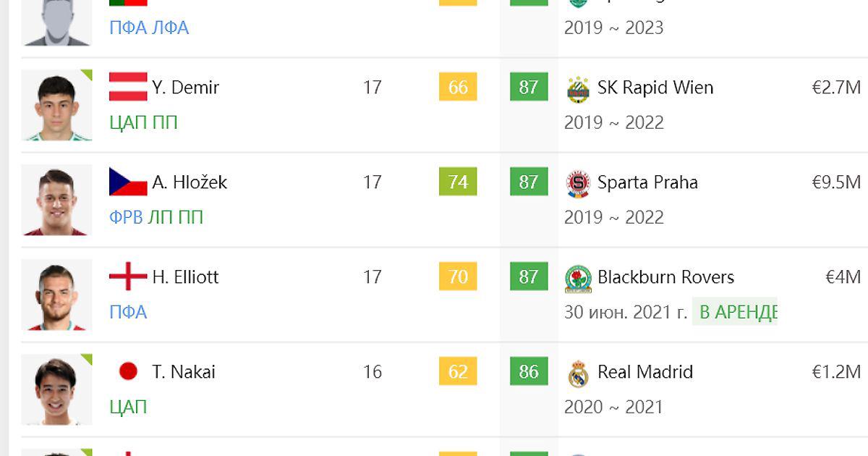This screenshot has width=868, height=456.
Task: Click the Blackburn Rovers club crest
Action: coord(578,278)
